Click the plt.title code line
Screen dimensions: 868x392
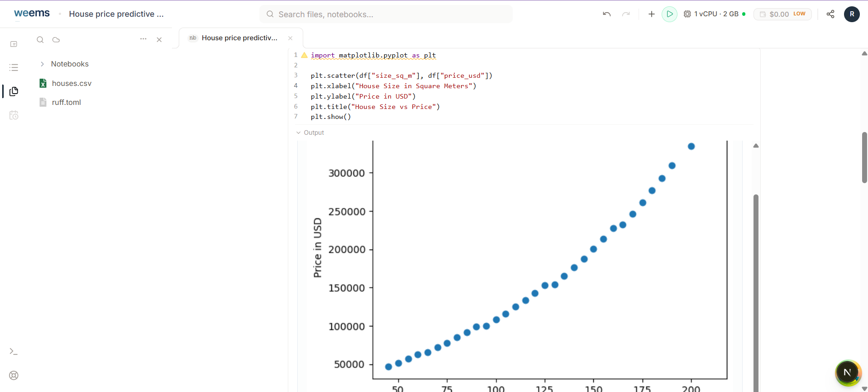[375, 107]
